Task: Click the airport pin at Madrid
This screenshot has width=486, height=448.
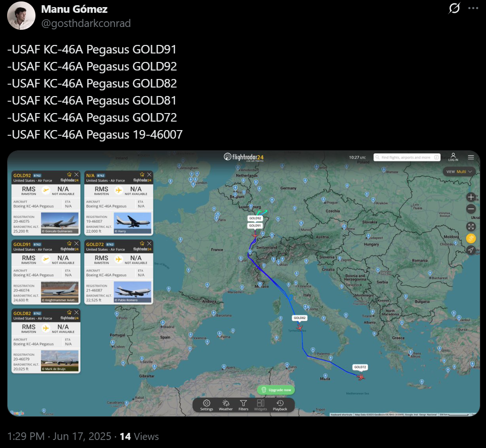Action: [162, 323]
